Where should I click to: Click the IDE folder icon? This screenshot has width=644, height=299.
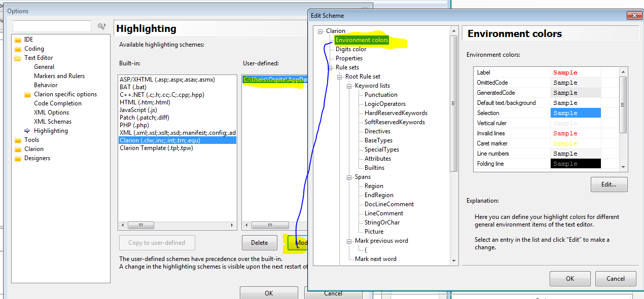pyautogui.click(x=18, y=40)
